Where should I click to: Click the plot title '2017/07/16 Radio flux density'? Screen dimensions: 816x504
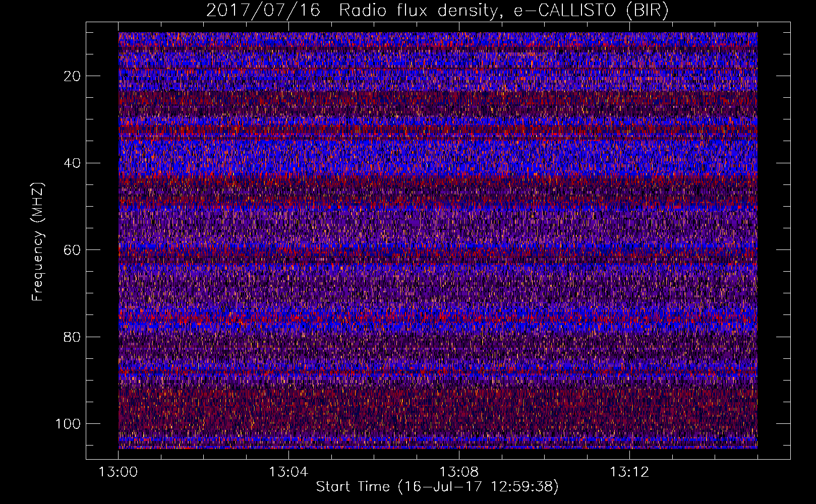(x=437, y=10)
